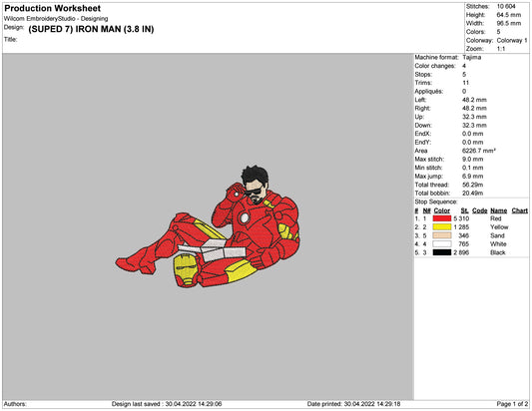Click the Chart column header

[519, 210]
